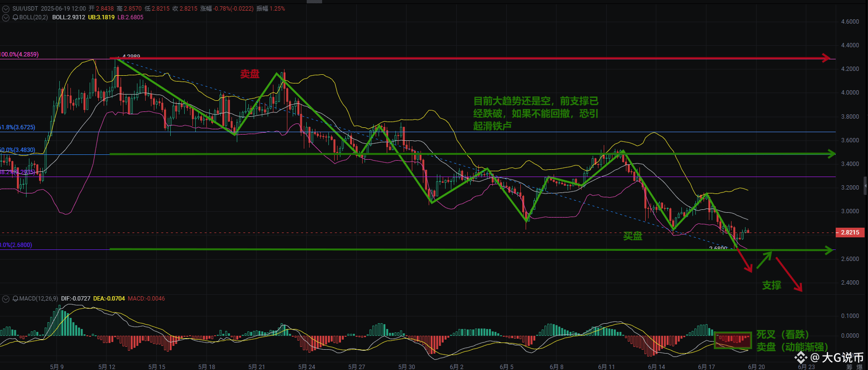Viewport: 868px width, 370px height.
Task: Select the green 支撑 text annotation
Action: tap(772, 285)
